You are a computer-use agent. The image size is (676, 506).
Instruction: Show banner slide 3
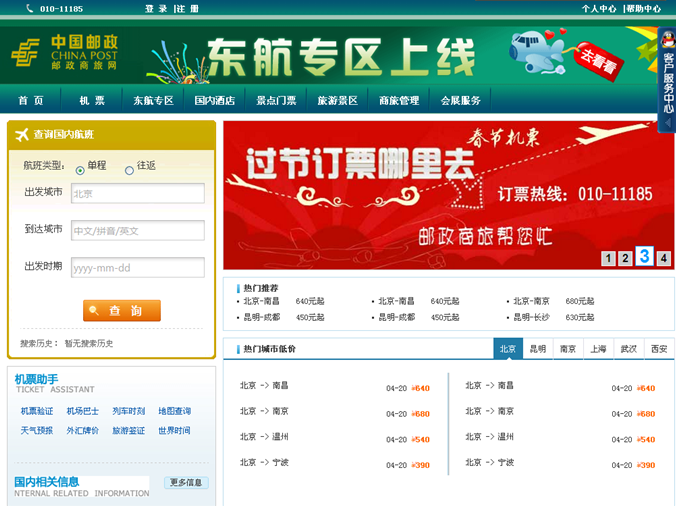click(644, 256)
